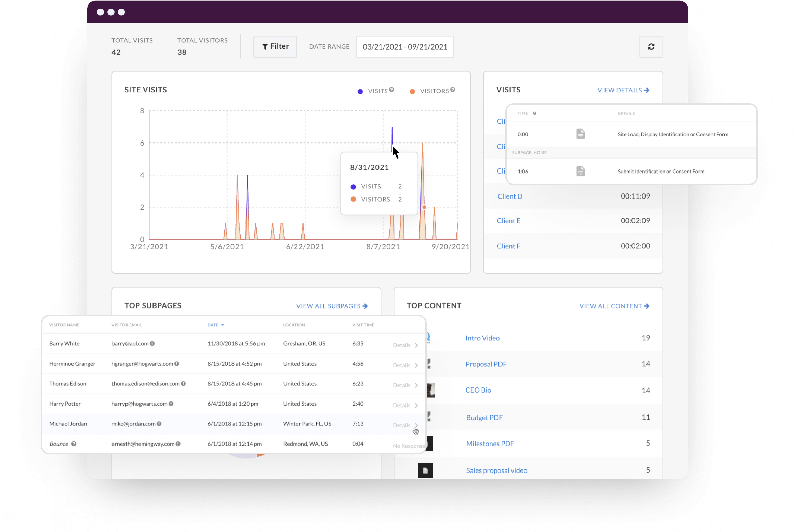Open View All Subpages link
The height and width of the screenshot is (532, 798).
coord(332,306)
